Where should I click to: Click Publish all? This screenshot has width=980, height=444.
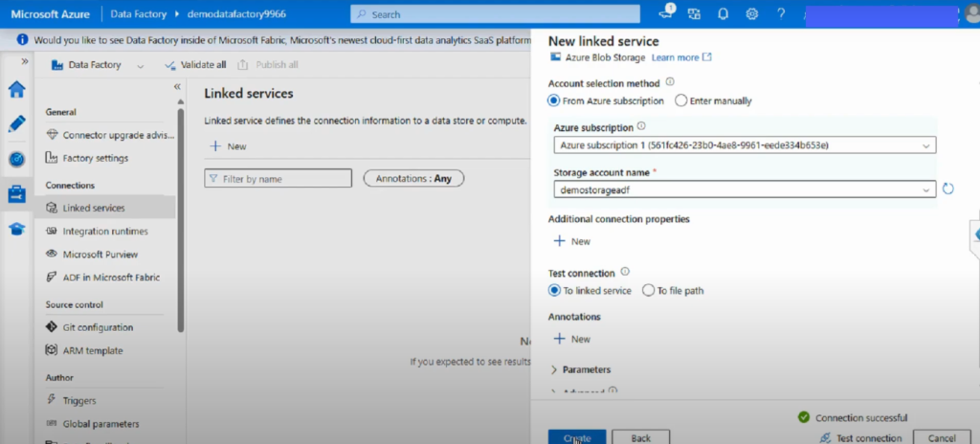pyautogui.click(x=268, y=65)
